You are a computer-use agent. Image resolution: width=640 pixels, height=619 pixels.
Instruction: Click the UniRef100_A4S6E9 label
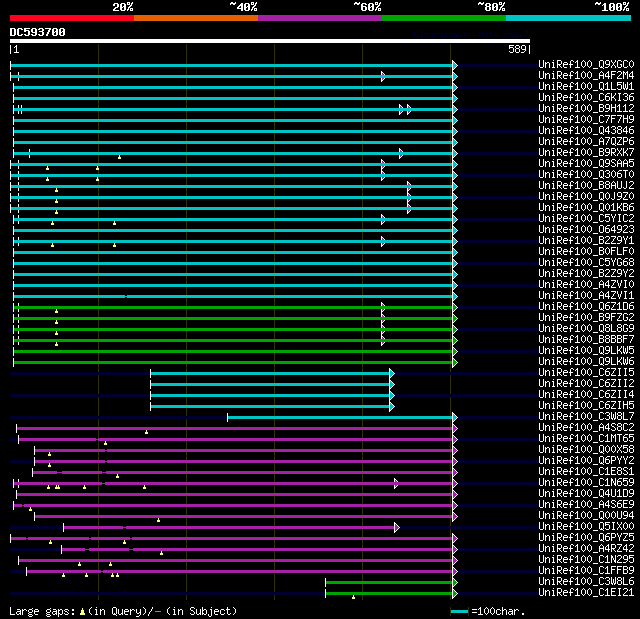pos(586,505)
